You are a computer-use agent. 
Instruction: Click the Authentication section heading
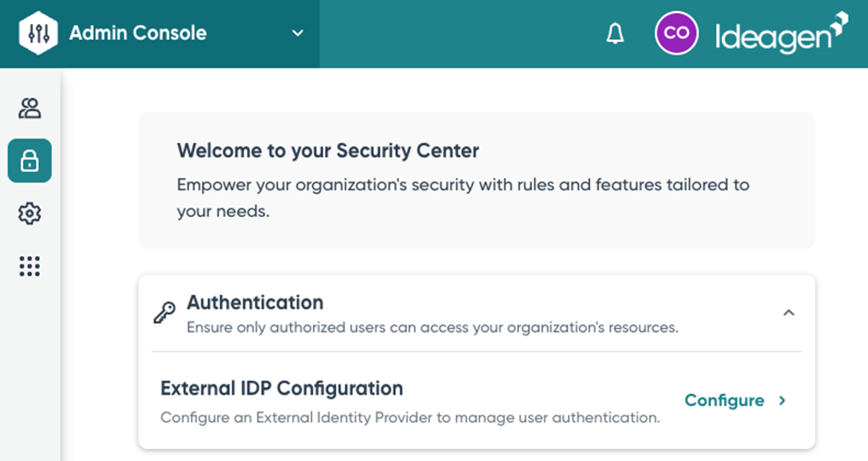pyautogui.click(x=255, y=302)
